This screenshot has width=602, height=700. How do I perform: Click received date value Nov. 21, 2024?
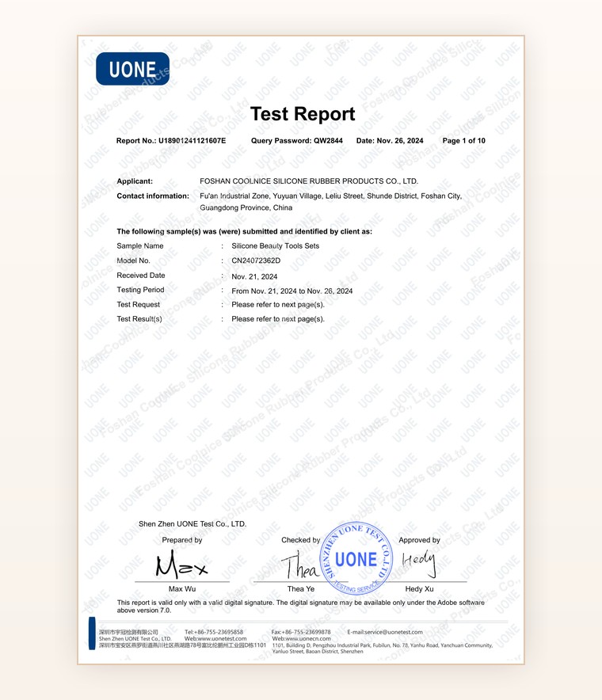254,277
